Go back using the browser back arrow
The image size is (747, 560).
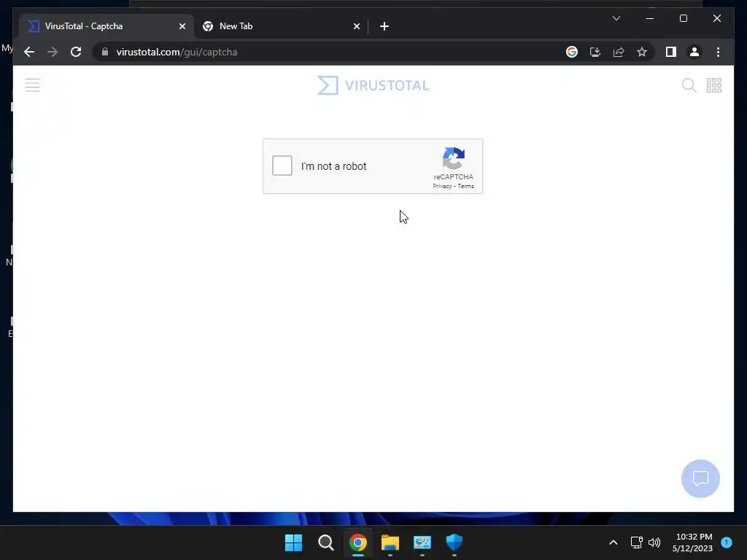point(29,52)
